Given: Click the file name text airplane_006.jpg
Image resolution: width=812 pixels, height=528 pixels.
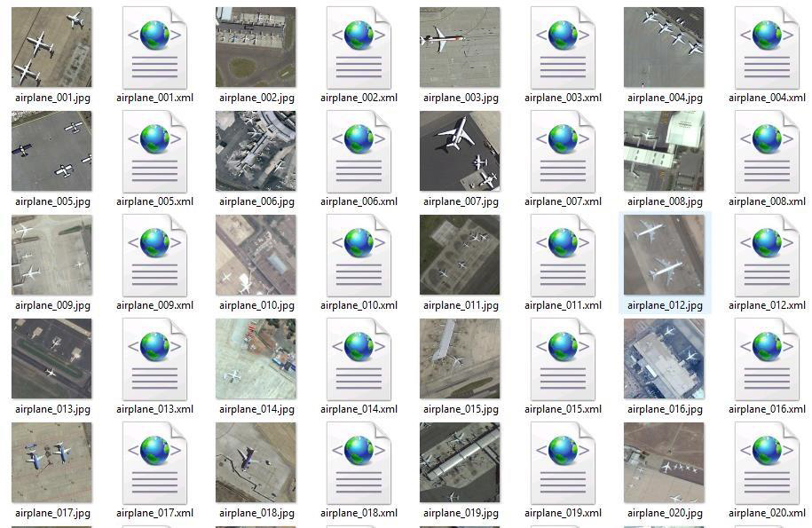Looking at the screenshot, I should click(256, 201).
